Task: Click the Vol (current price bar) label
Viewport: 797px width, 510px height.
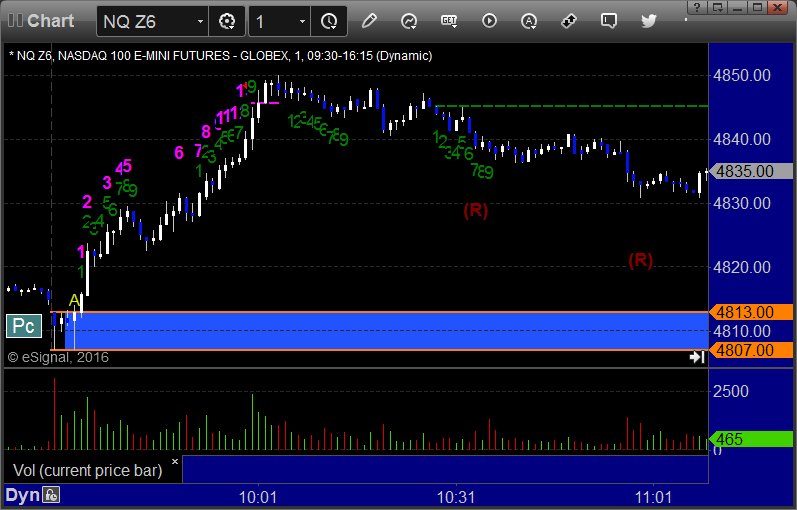Action: coord(87,470)
